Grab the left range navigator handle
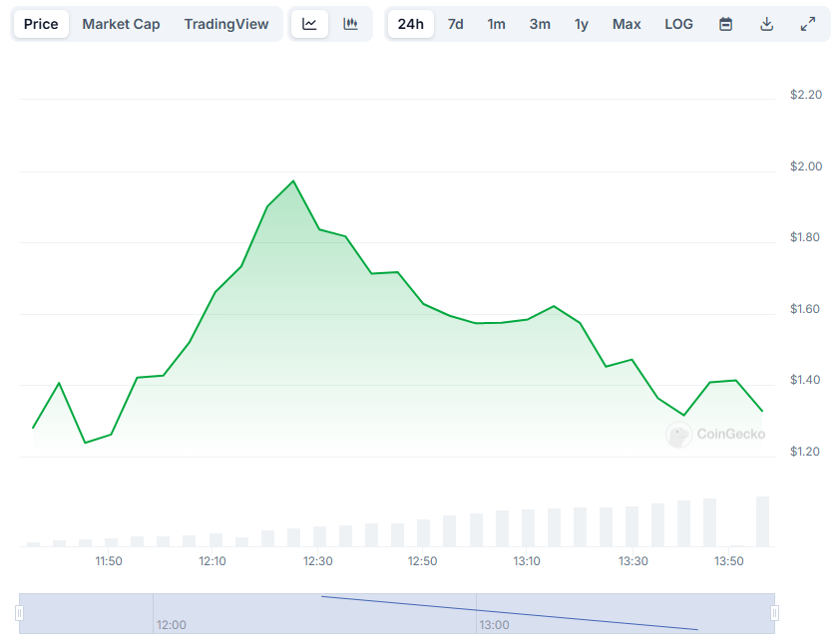 [x=19, y=613]
